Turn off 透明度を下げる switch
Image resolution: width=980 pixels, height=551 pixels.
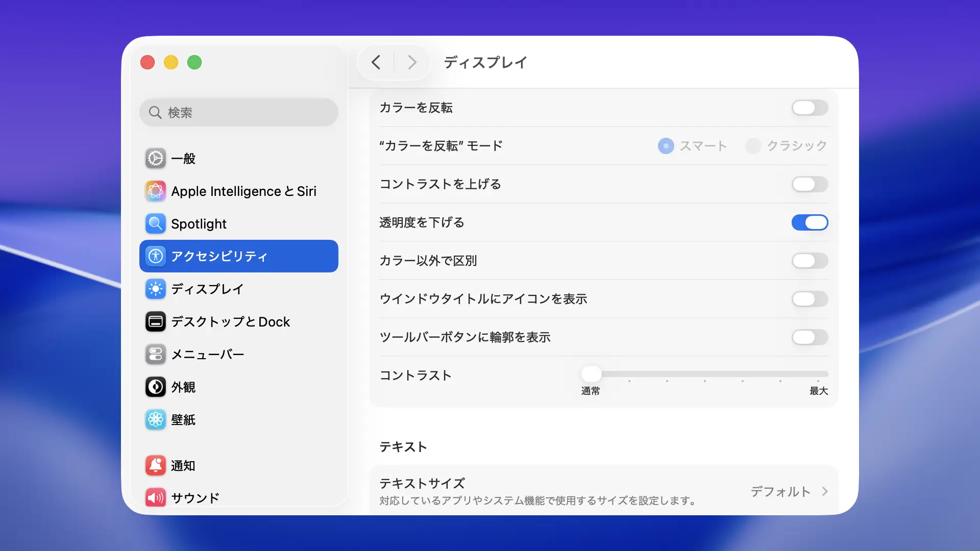810,222
